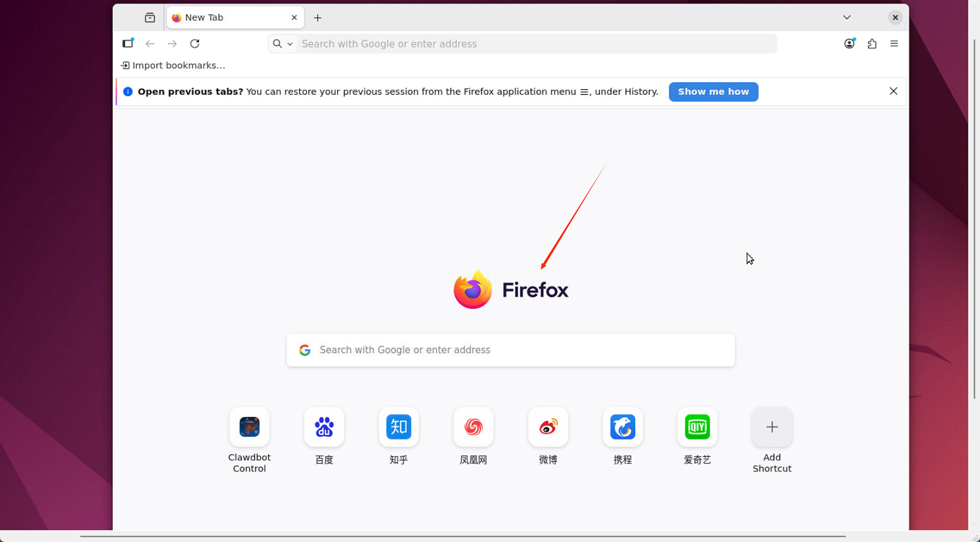Toggle the sidebar panel icon
Screen dimensions: 980x542
128,44
